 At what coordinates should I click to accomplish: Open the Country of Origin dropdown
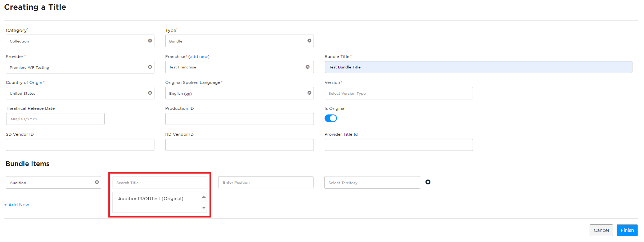tap(80, 93)
